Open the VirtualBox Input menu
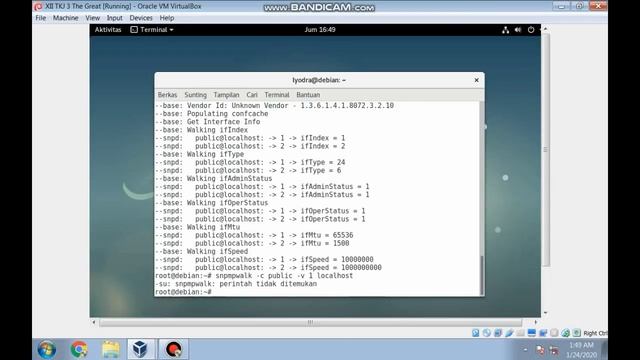Screen dimensions: 640x360 (114, 18)
